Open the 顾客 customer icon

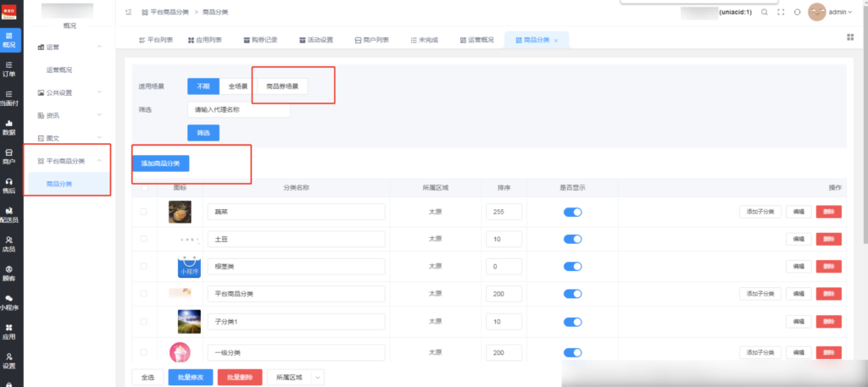(x=8, y=274)
